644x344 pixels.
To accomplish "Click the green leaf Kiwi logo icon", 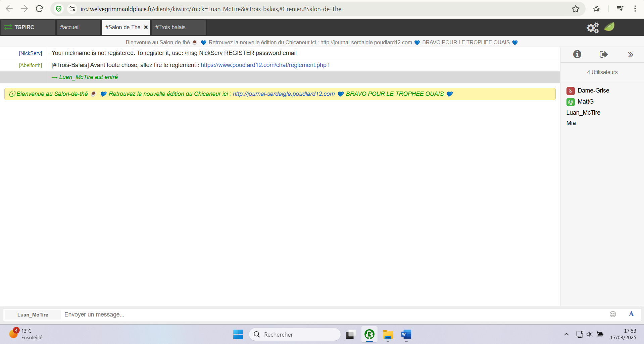I will pyautogui.click(x=609, y=27).
